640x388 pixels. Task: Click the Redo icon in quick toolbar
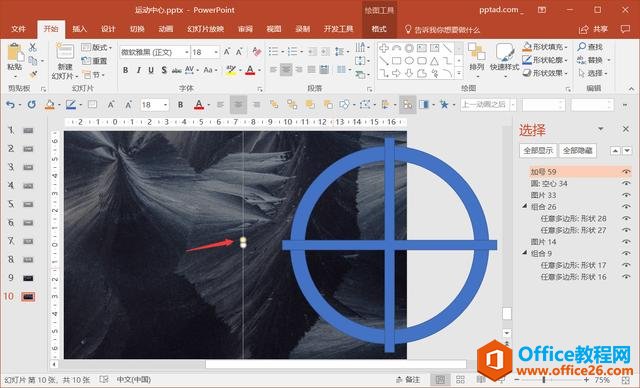coord(31,105)
